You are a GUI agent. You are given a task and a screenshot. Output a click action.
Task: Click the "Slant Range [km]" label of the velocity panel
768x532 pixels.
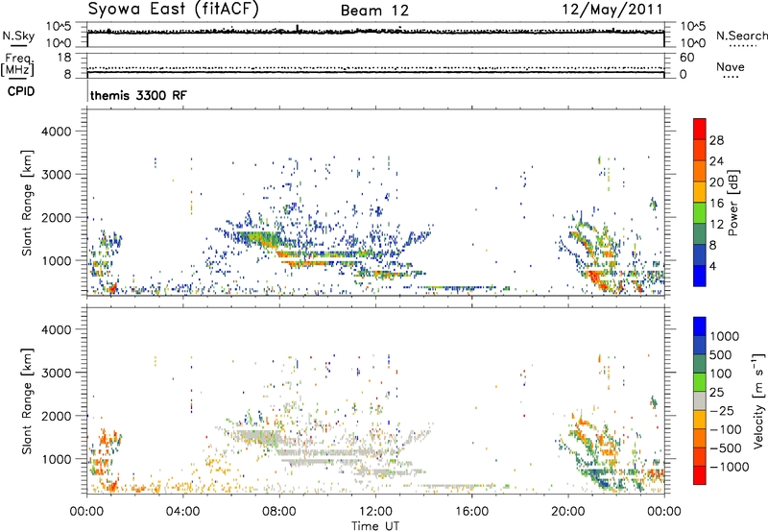coord(27,401)
